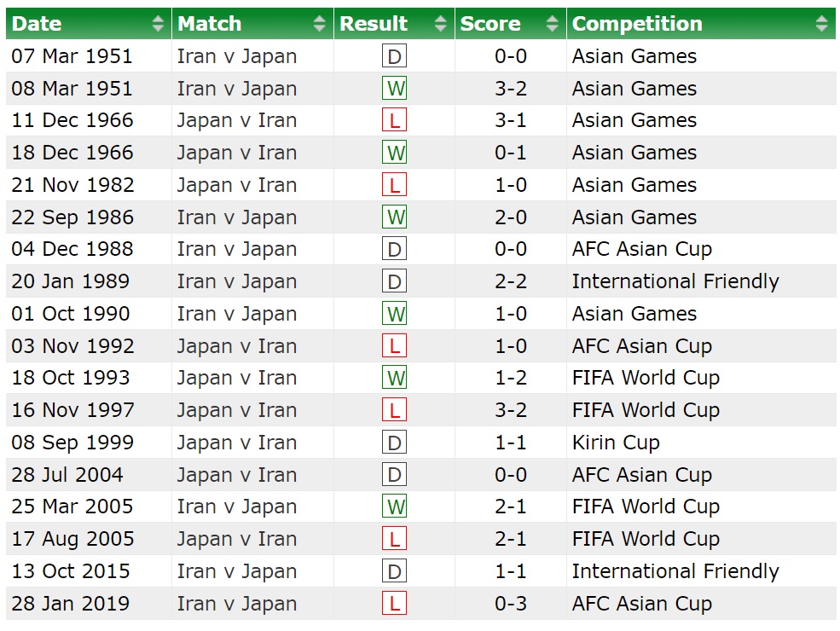Click the Match column header text
Screen dimensions: 840x631
point(210,24)
